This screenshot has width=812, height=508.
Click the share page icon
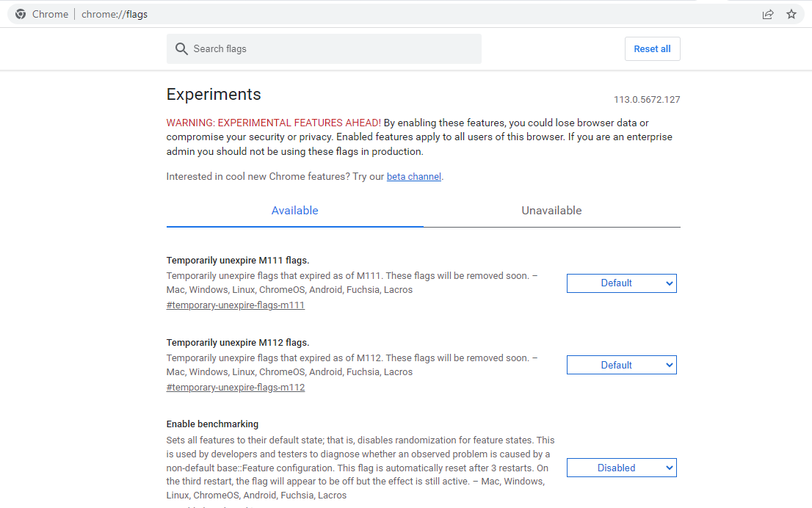(768, 14)
